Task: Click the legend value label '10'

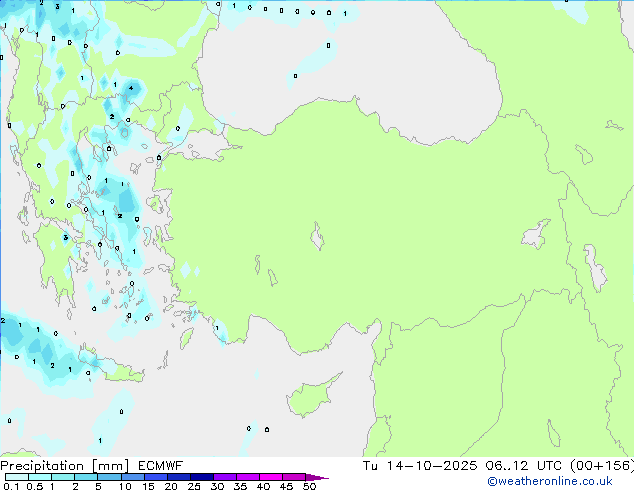Action: tap(125, 486)
